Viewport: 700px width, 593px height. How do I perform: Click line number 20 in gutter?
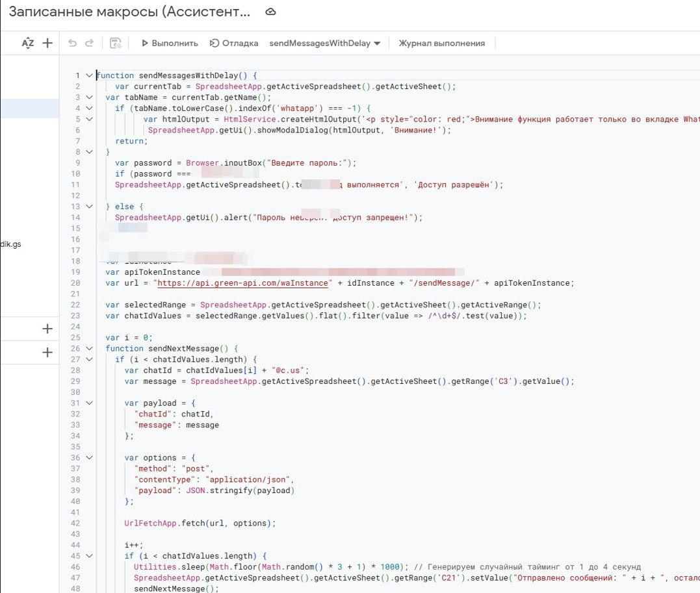coord(75,283)
